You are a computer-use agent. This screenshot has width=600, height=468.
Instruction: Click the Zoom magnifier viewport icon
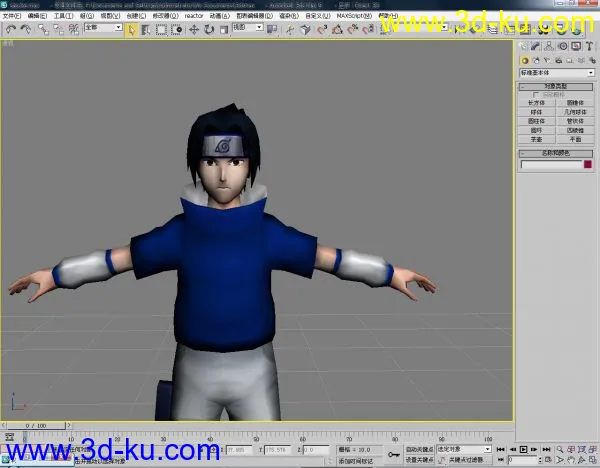point(560,449)
